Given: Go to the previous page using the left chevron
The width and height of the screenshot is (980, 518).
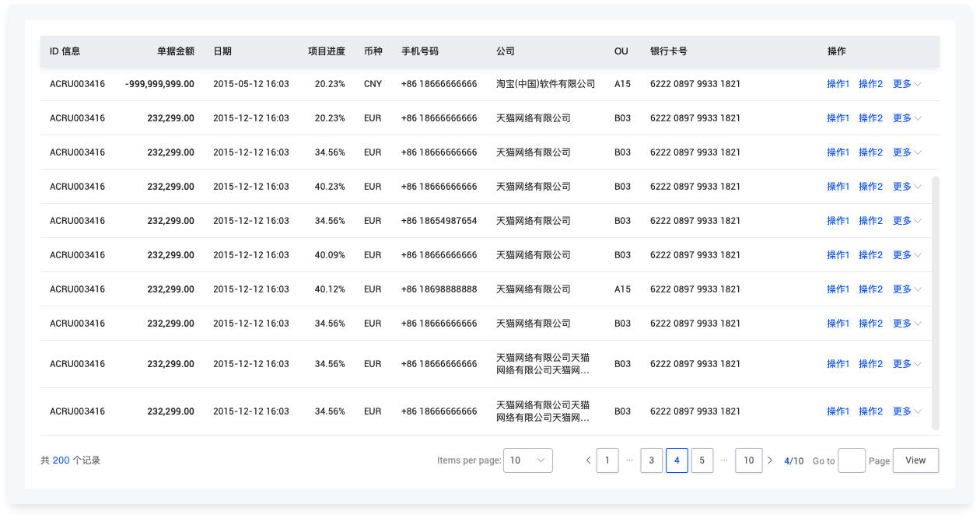Looking at the screenshot, I should [588, 460].
